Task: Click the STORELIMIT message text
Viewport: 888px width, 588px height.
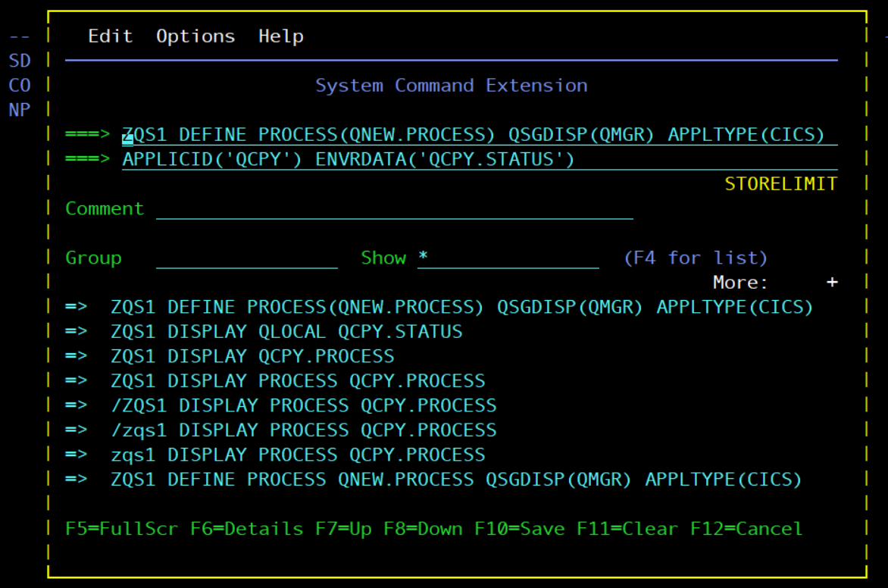Action: coord(781,184)
